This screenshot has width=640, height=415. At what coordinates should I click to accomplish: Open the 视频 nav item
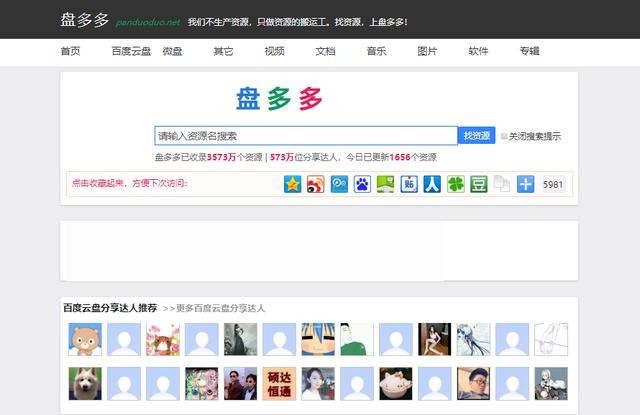pos(274,51)
